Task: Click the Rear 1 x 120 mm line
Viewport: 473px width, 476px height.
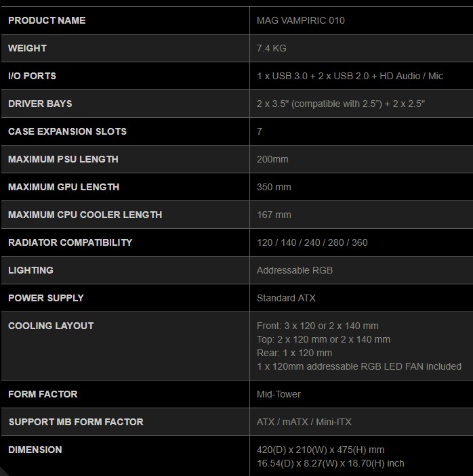Action: point(294,353)
